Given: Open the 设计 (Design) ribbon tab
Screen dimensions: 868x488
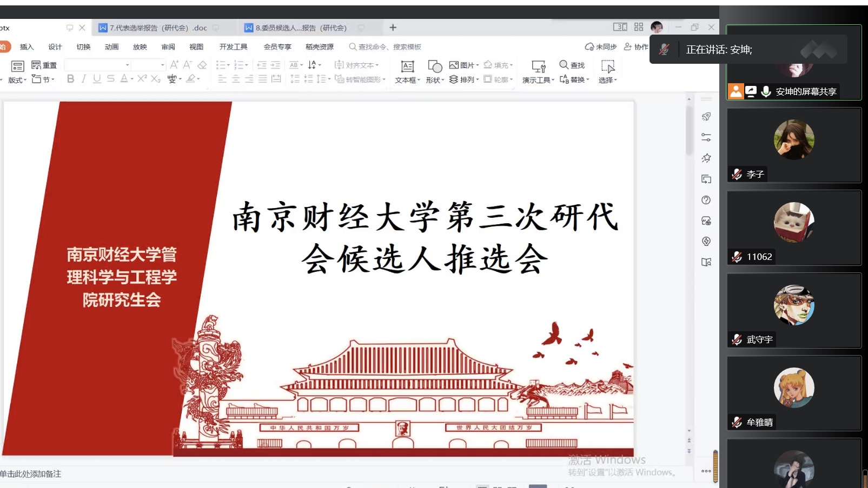Looking at the screenshot, I should pyautogui.click(x=55, y=47).
